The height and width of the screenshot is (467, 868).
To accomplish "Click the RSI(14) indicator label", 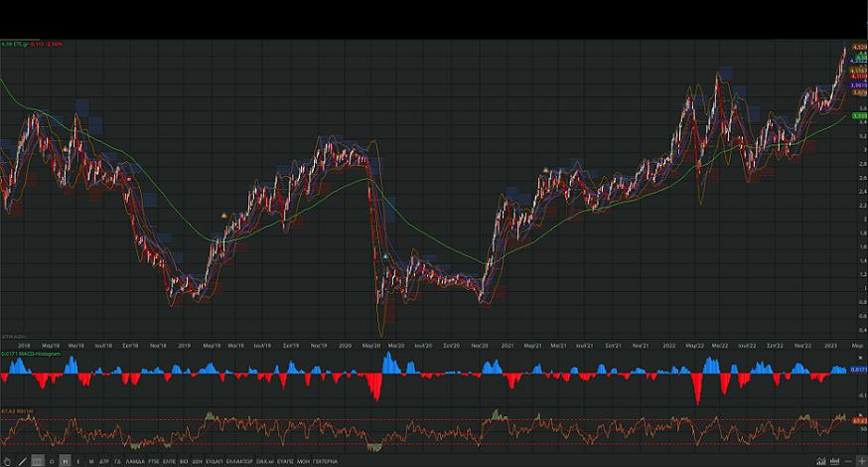I will tap(25, 411).
